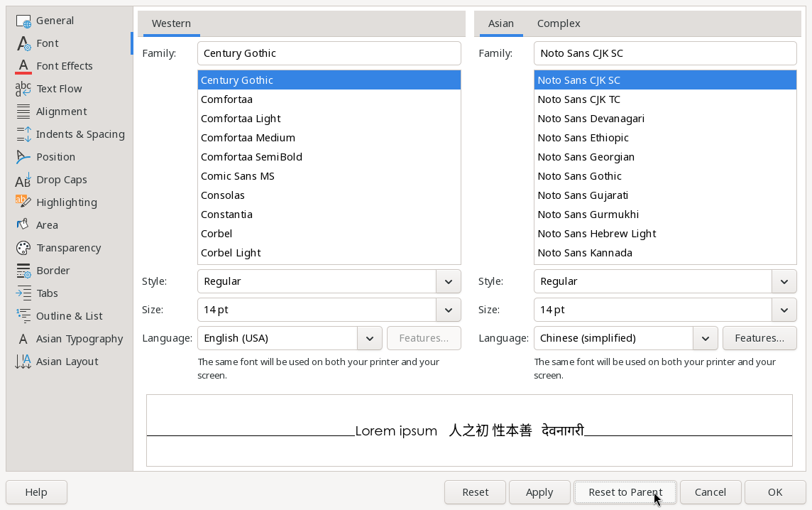Switch to the Complex tab
Screen dimensions: 812x510
[x=558, y=24]
